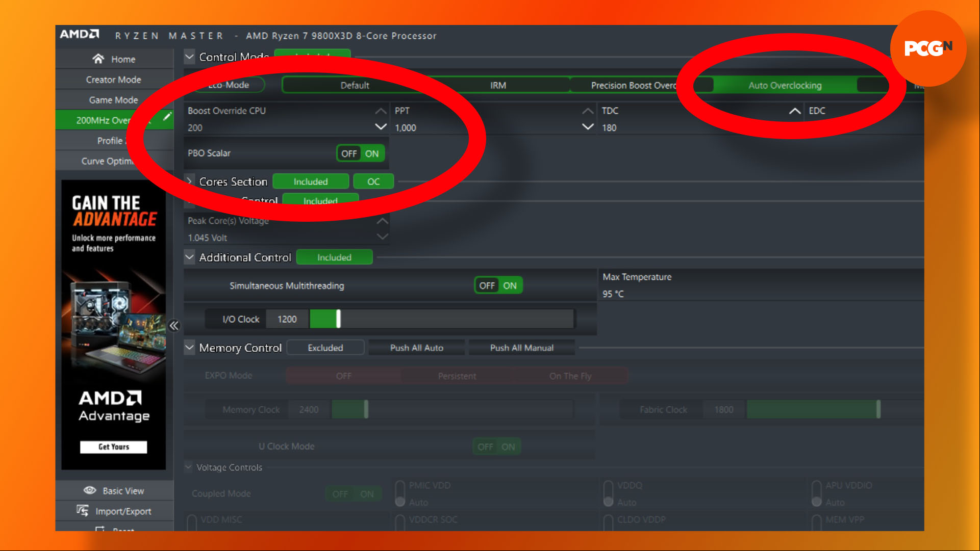Click the Home house icon in sidebar
Viewport: 980px width, 551px height.
[98, 59]
